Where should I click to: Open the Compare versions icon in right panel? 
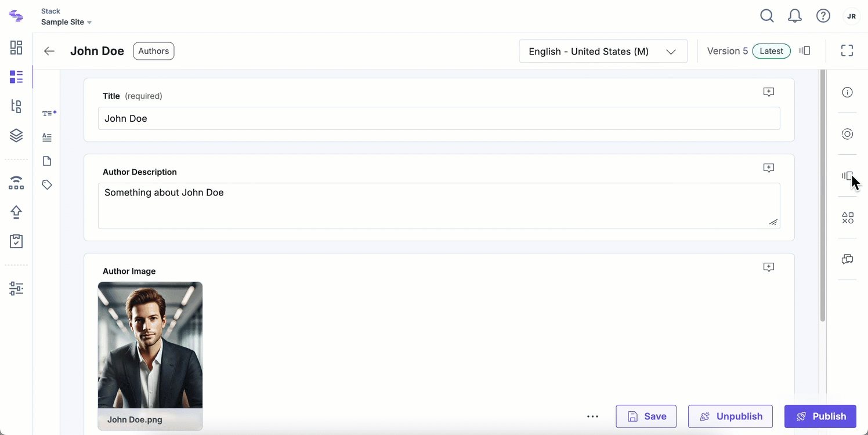[x=848, y=176]
